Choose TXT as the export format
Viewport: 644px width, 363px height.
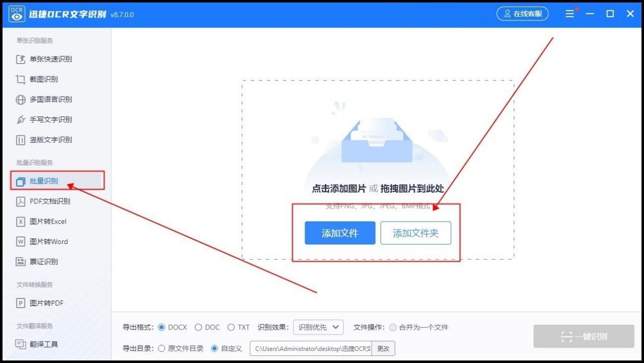tap(231, 327)
